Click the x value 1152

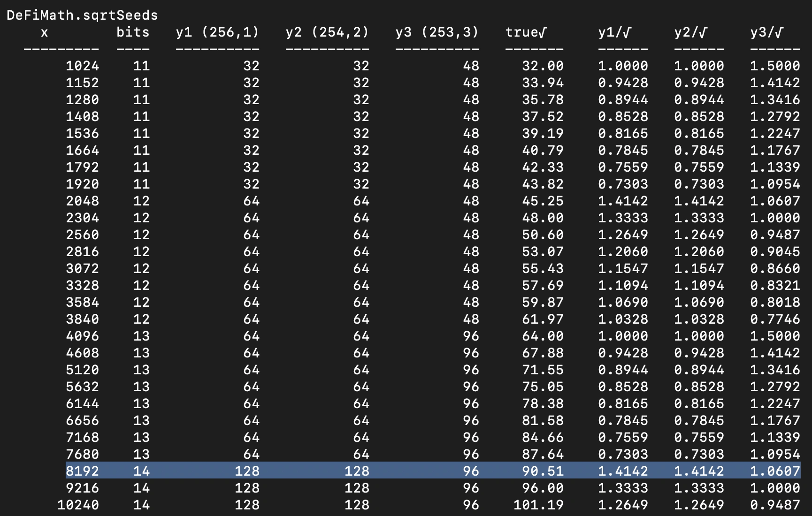pyautogui.click(x=82, y=83)
